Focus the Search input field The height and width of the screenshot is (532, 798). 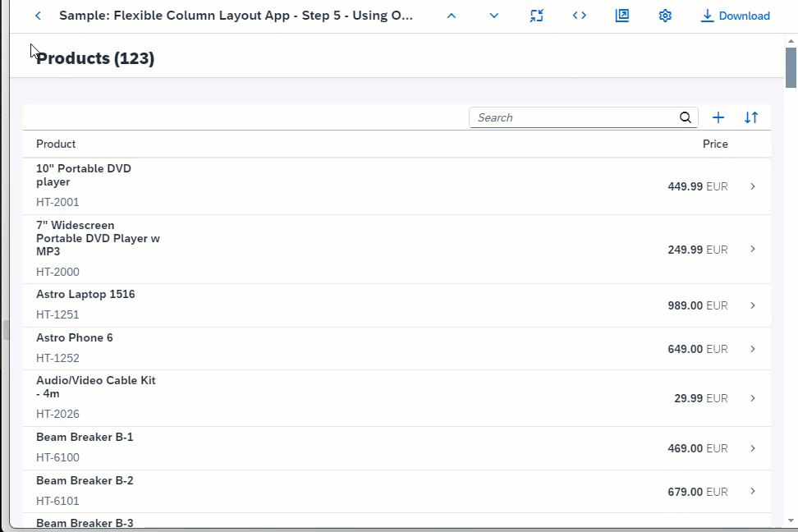583,117
